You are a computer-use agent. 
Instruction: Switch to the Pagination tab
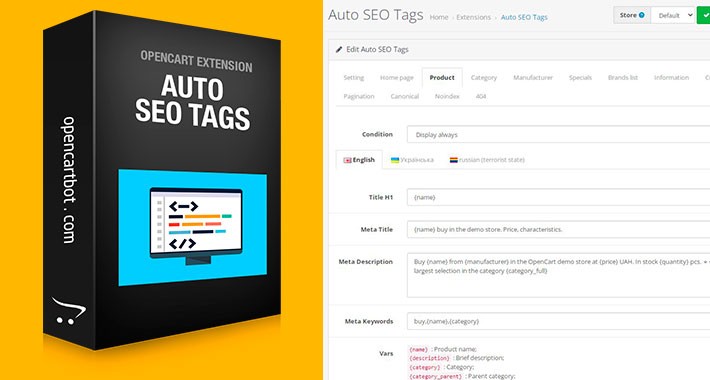(359, 96)
